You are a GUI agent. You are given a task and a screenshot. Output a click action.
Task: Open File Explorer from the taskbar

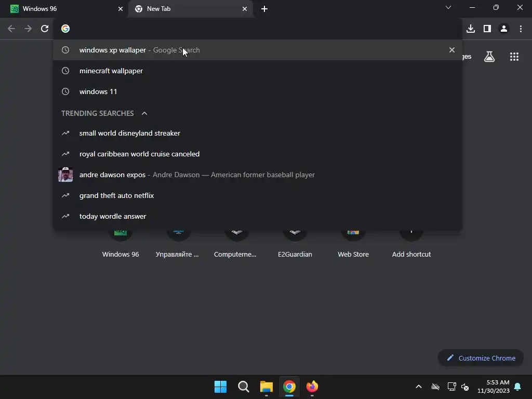tap(267, 387)
